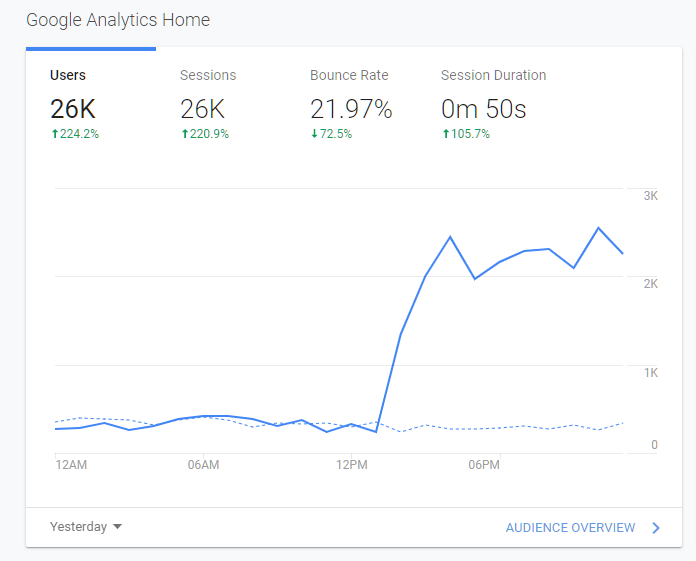
Task: Open the Audience Overview link
Action: (570, 528)
